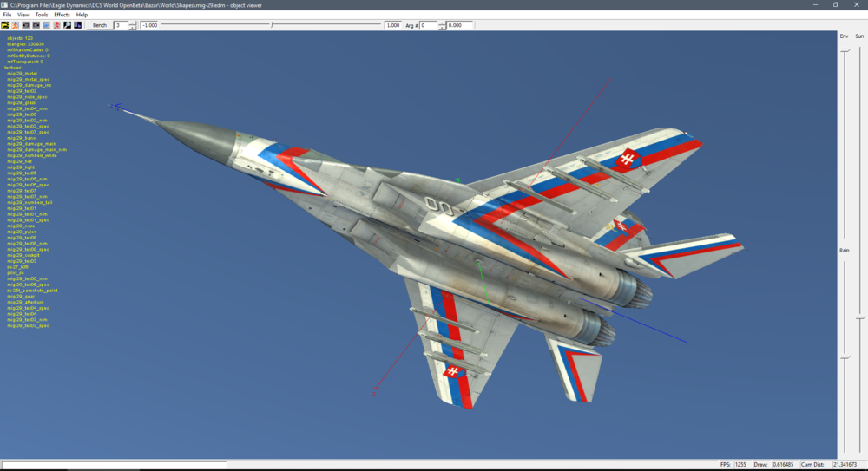
Task: Click the light blue square toolbar icon
Action: click(x=47, y=25)
